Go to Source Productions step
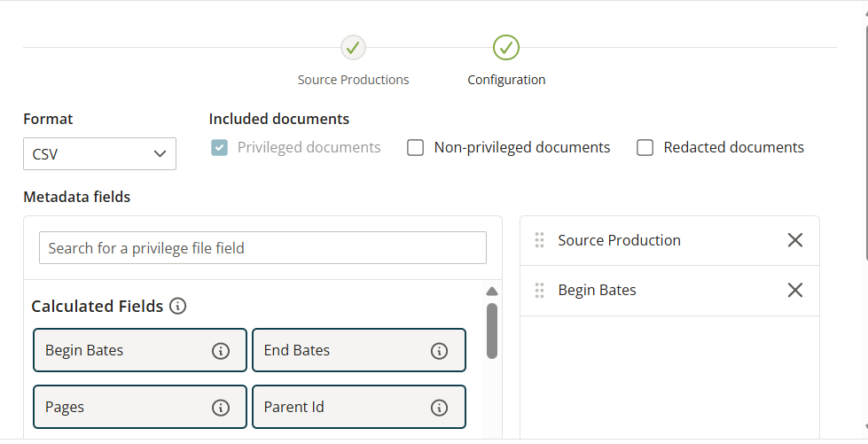 pos(353,48)
